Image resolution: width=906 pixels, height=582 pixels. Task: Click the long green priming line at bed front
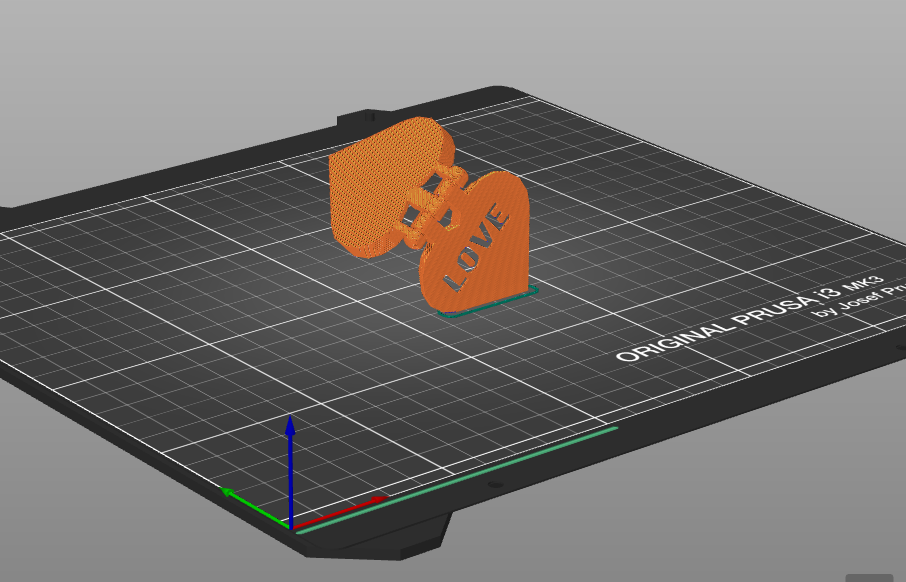[456, 480]
